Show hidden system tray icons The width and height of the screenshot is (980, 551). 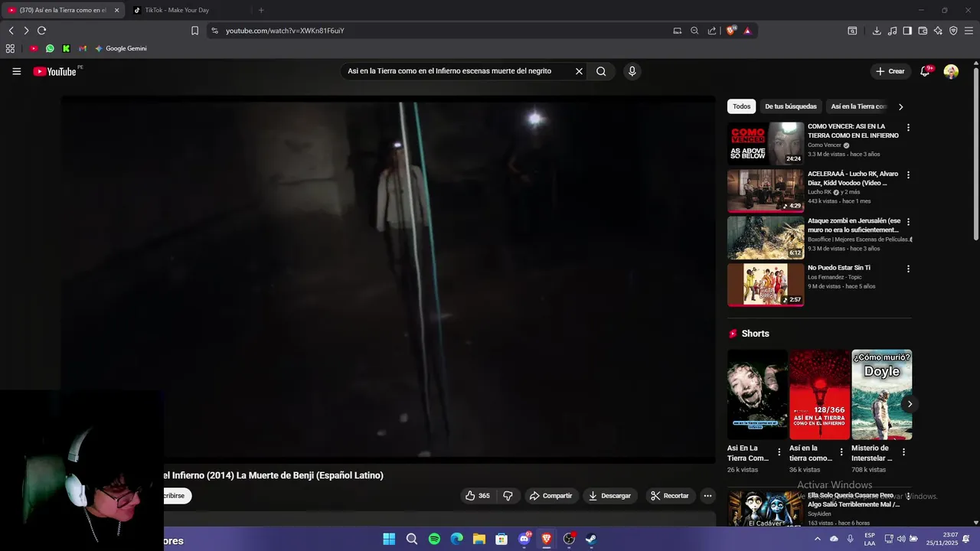(x=817, y=539)
